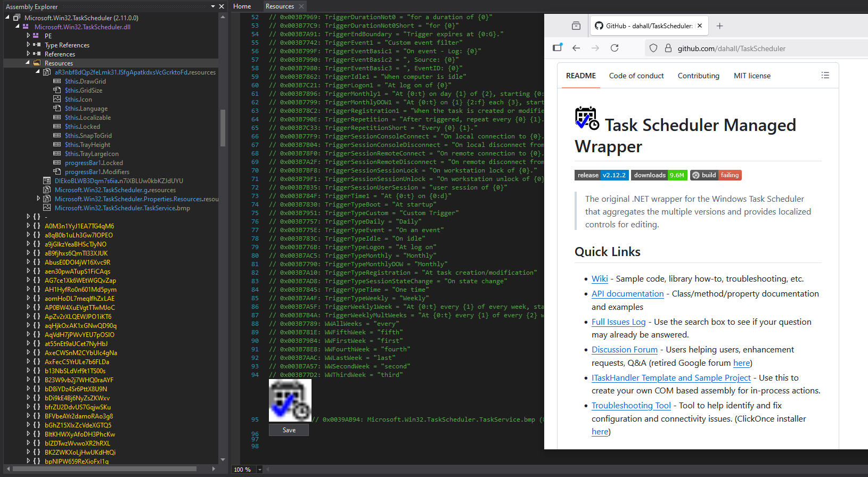
Task: Select the MIT license tab
Action: (752, 76)
